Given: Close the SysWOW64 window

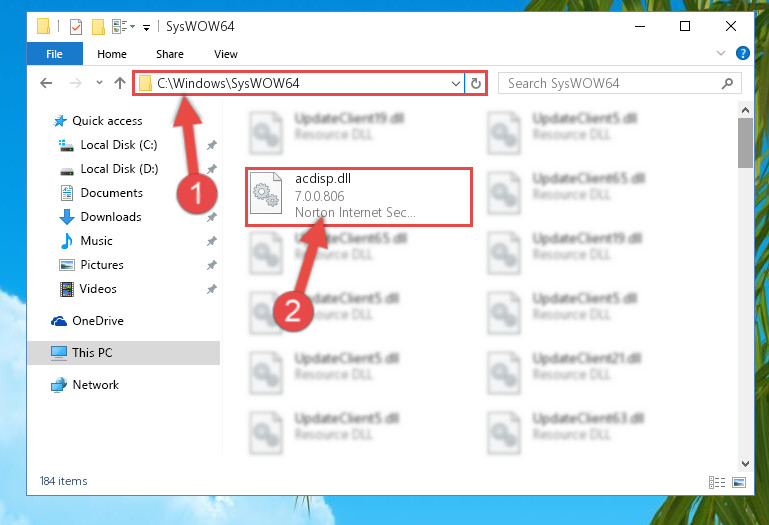Looking at the screenshot, I should (731, 26).
